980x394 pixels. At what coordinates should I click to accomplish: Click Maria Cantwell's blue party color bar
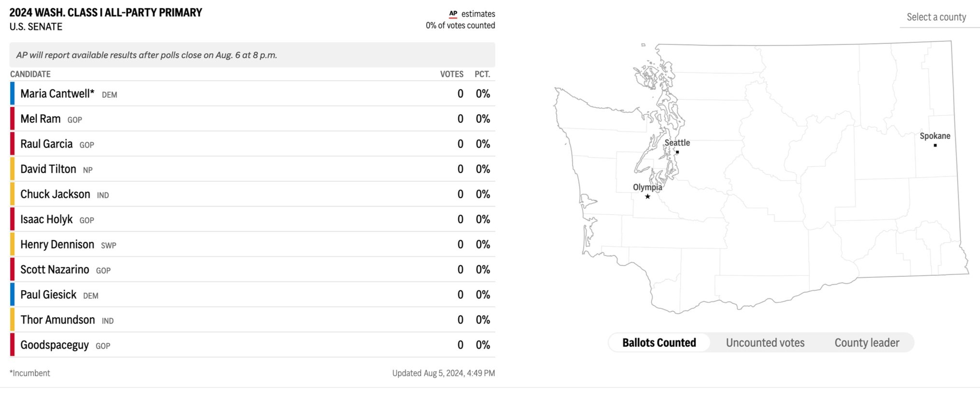click(x=13, y=94)
